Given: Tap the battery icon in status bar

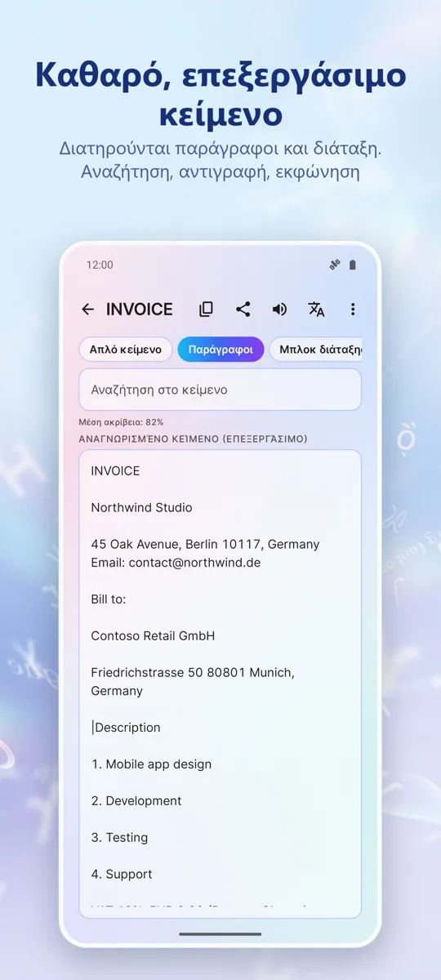Looking at the screenshot, I should 353,265.
